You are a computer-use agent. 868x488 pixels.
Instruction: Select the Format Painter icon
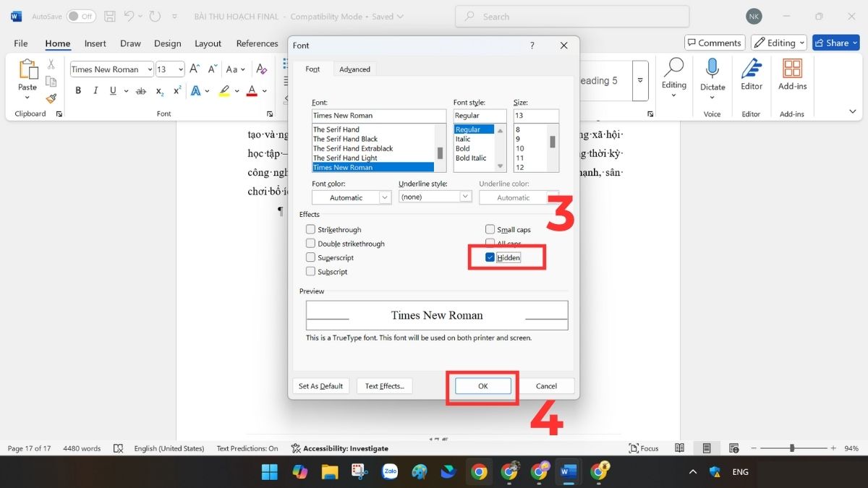tap(51, 98)
